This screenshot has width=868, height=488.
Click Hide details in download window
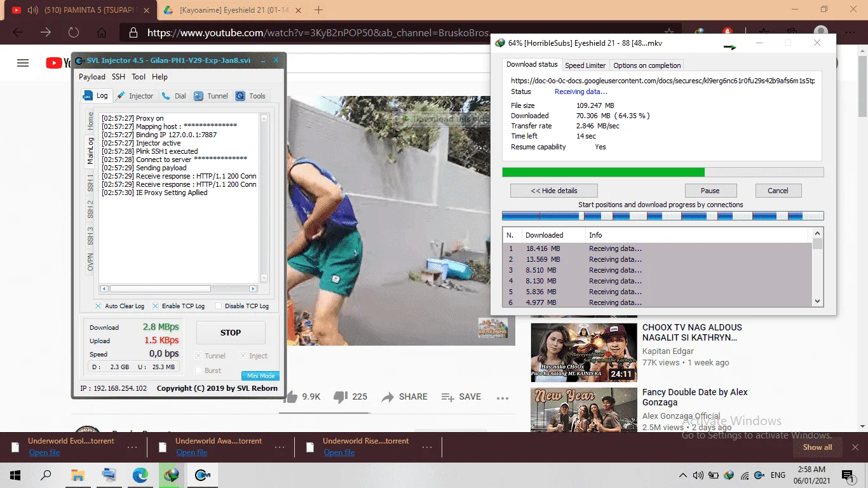point(554,191)
